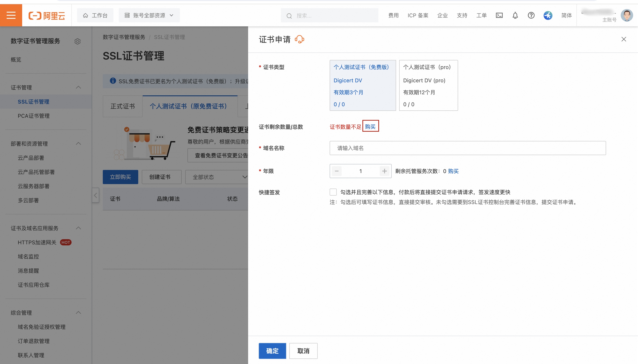Click the settings gear next to 数字证书管理服务
The height and width of the screenshot is (364, 638).
pos(78,41)
